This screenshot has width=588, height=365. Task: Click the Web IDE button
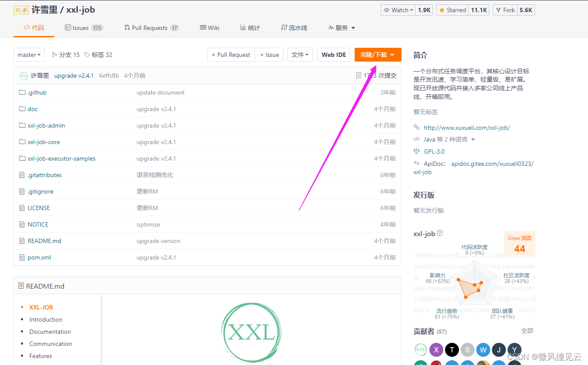[x=334, y=55]
